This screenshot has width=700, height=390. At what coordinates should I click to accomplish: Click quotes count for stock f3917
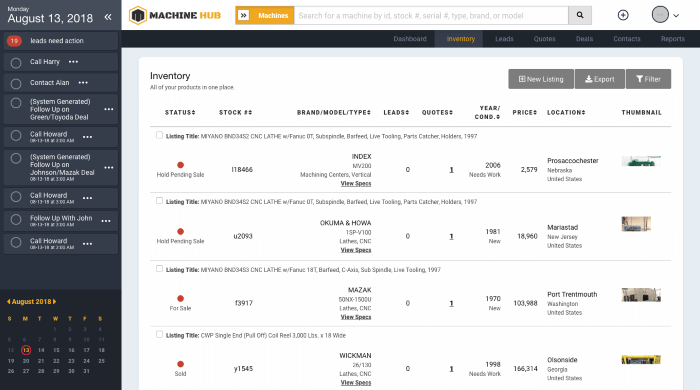pos(451,303)
